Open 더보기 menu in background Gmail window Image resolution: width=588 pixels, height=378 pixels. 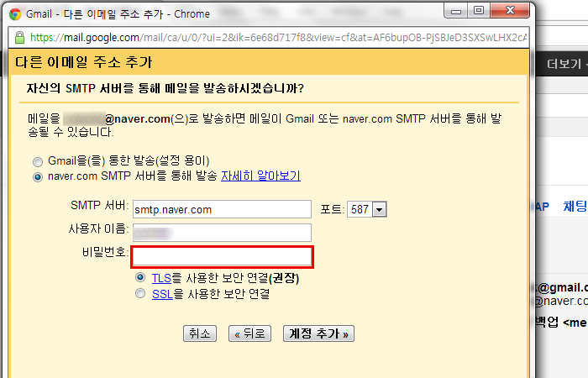point(567,64)
